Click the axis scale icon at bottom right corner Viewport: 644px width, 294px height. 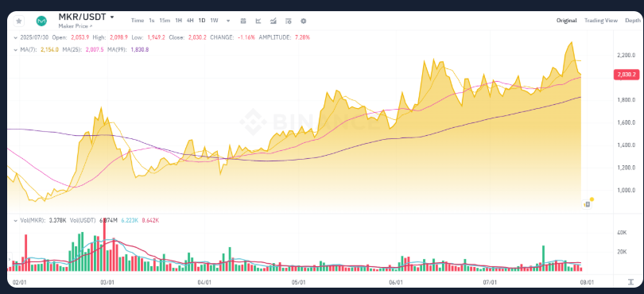coord(630,282)
